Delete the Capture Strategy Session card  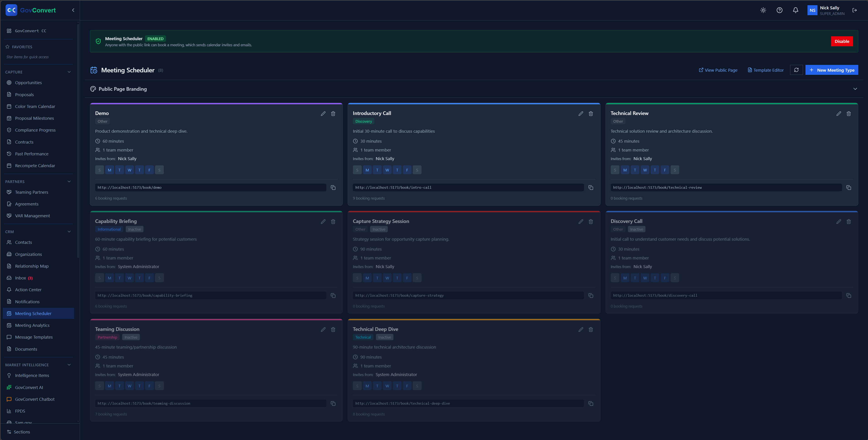pos(591,222)
